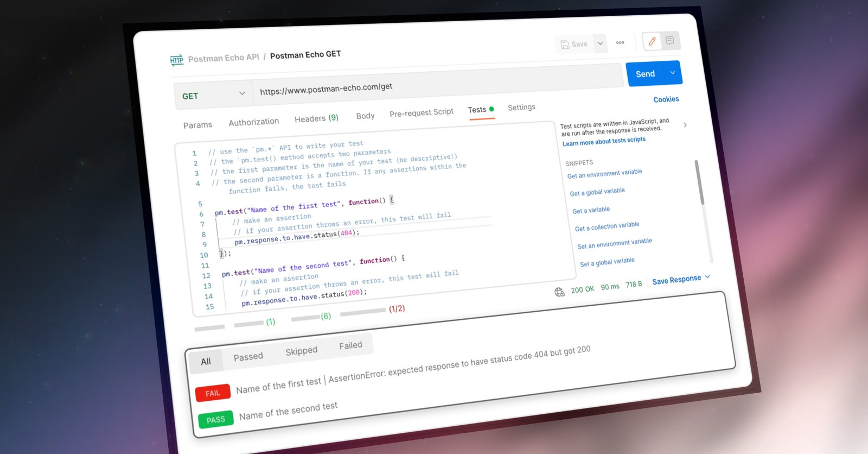Screen dimensions: 868x454
Task: Insert the Get a global variable snippet
Action: tap(597, 192)
